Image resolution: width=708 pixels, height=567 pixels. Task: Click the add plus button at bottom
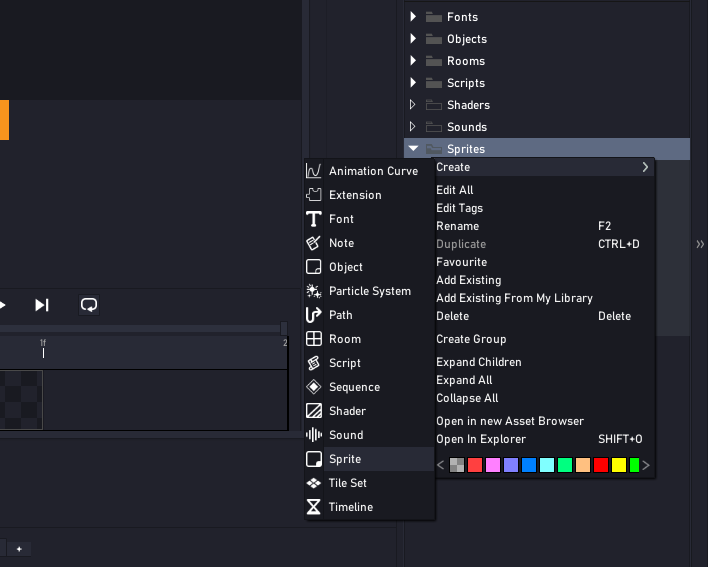(19, 549)
